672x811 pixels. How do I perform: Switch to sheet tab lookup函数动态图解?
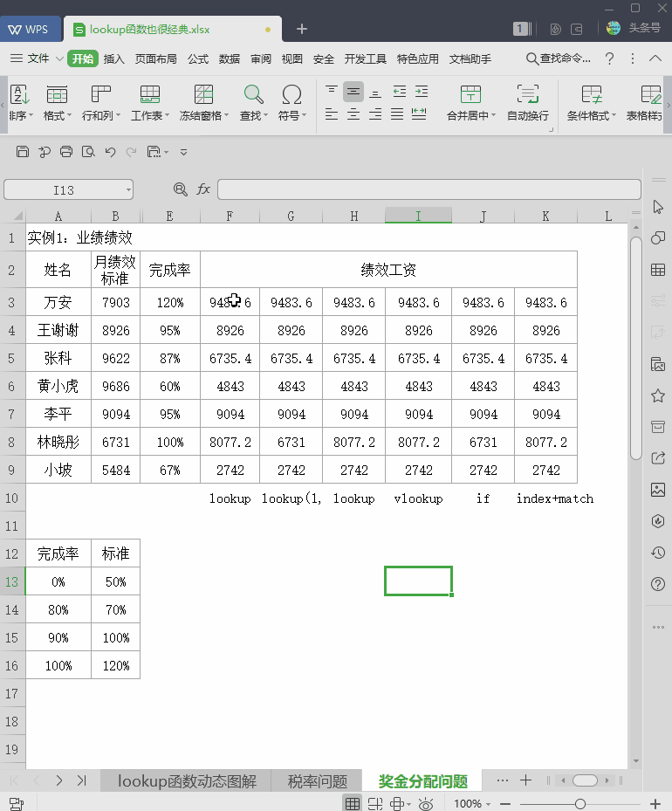click(187, 781)
